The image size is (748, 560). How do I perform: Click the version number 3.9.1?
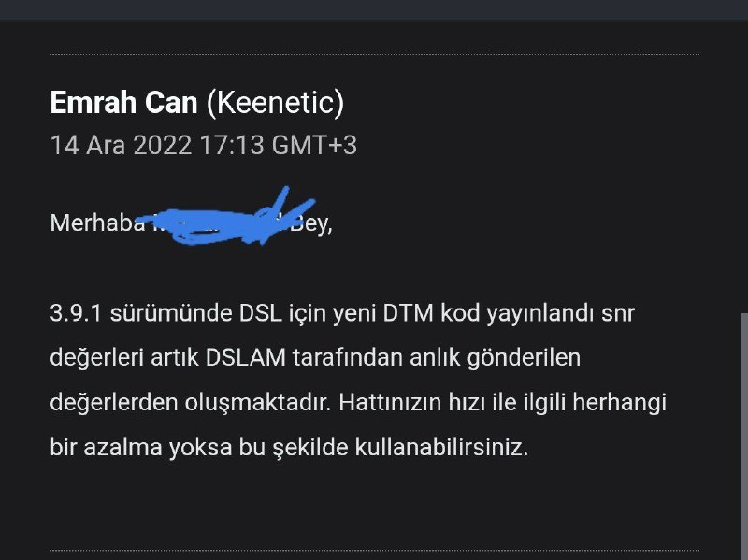pyautogui.click(x=76, y=314)
